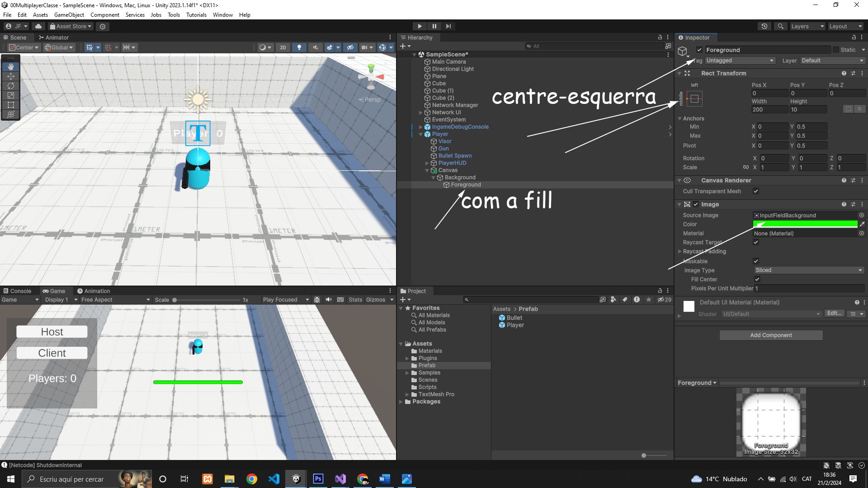Toggle 2D view in Scene toolbar
Viewport: 868px width, 488px height.
pos(283,47)
